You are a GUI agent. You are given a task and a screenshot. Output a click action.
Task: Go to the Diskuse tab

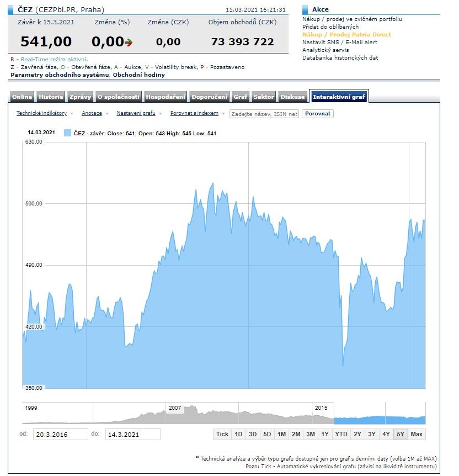292,97
